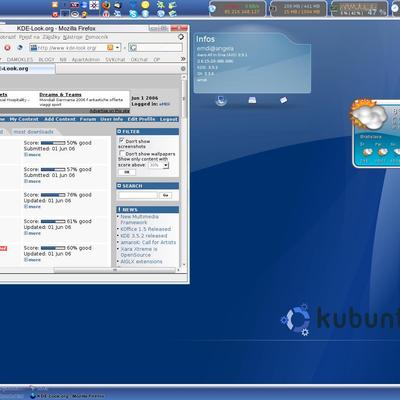Screen dimensions: 400x400
Task: Open the yellow smiley application in top panel
Action: pyautogui.click(x=145, y=5)
